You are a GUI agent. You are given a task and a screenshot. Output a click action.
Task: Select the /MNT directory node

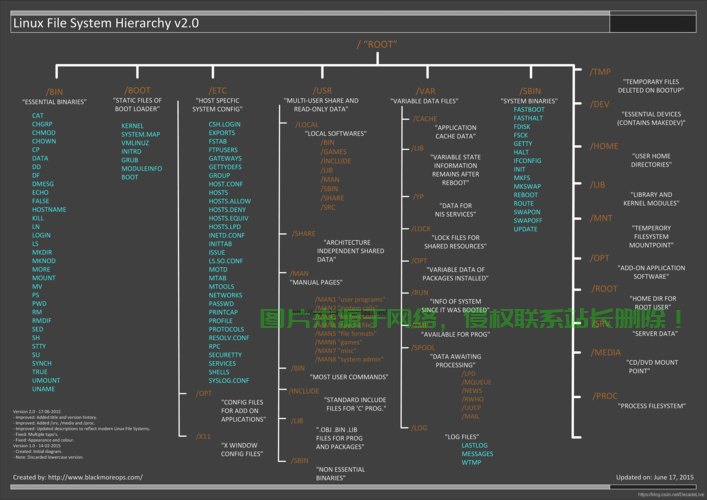tap(601, 217)
